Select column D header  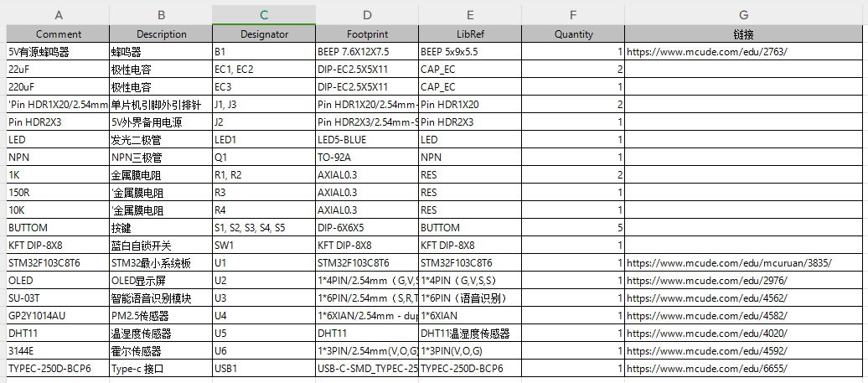[367, 15]
